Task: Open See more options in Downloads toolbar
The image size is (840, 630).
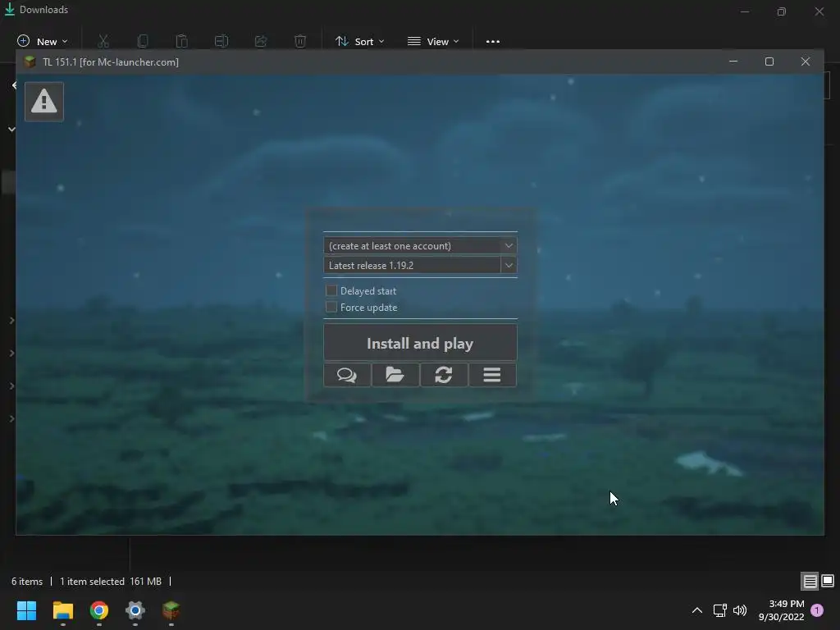Action: (492, 41)
